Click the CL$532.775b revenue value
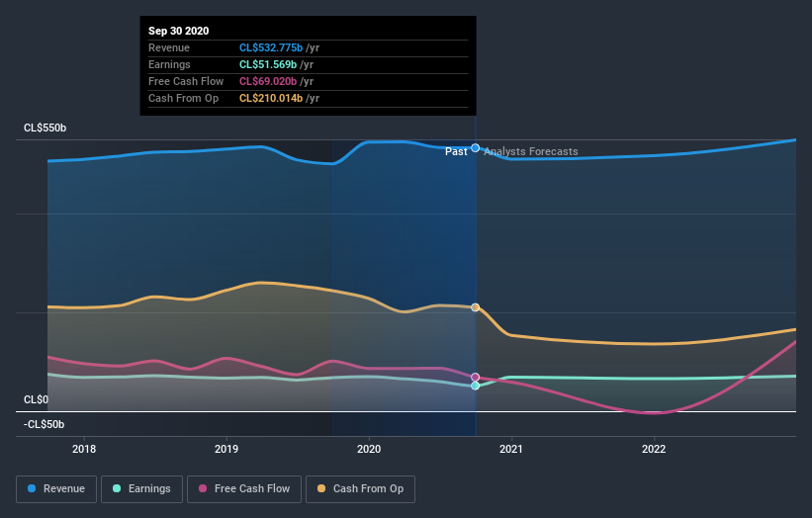The image size is (812, 518). 271,47
